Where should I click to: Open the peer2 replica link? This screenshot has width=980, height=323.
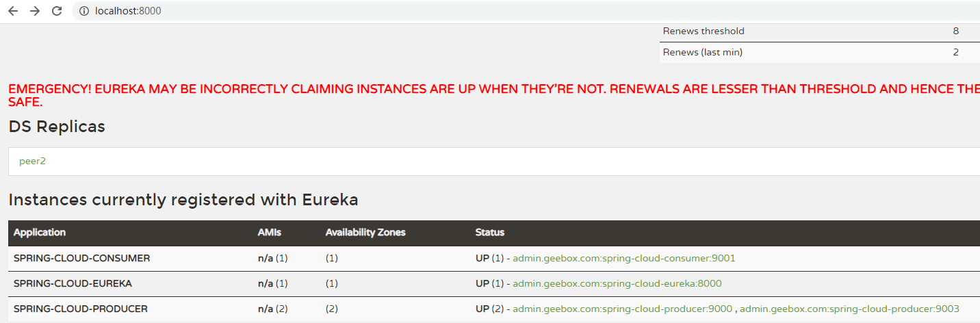pos(32,161)
